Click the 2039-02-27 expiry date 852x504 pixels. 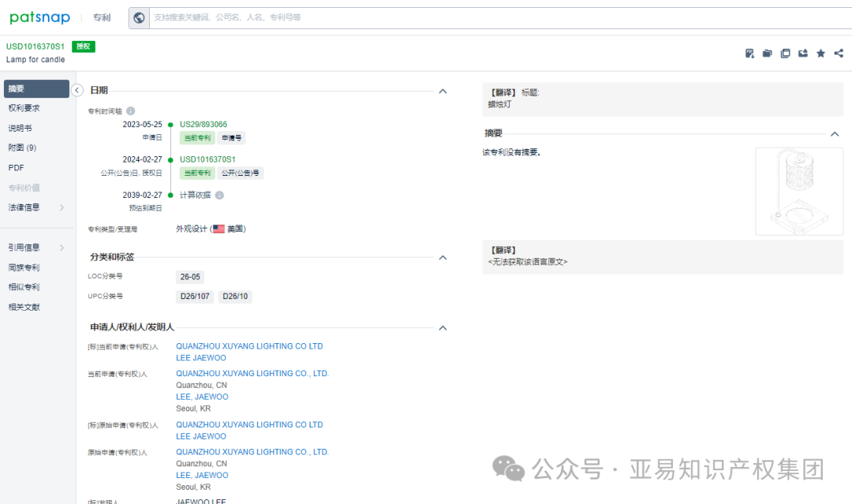click(142, 195)
